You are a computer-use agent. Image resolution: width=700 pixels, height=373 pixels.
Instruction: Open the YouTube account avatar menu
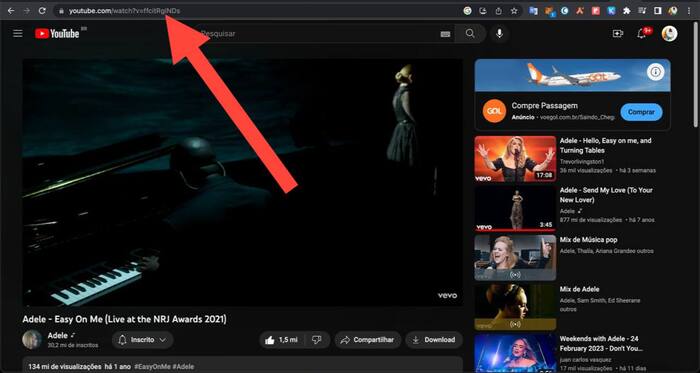pos(669,33)
